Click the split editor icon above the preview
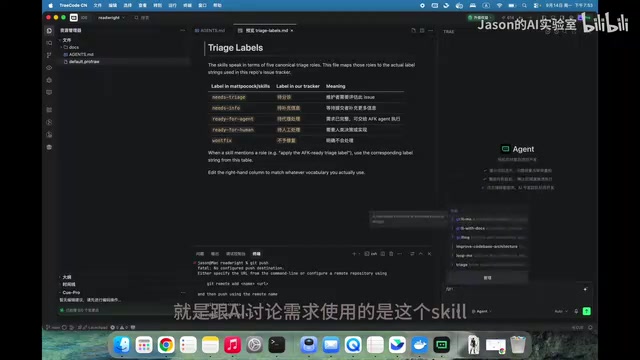Viewport: 640px width, 360px height. (x=413, y=31)
